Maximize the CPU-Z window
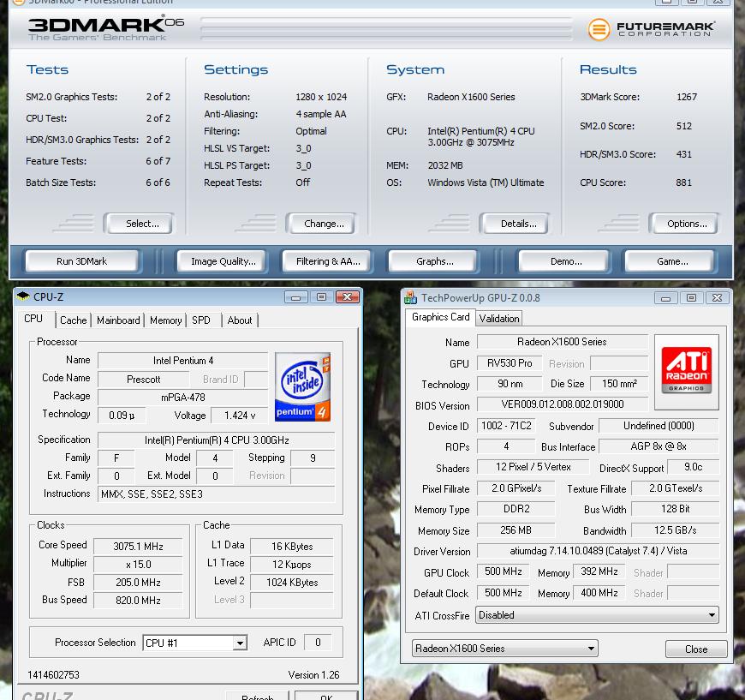The image size is (745, 700). (x=322, y=297)
